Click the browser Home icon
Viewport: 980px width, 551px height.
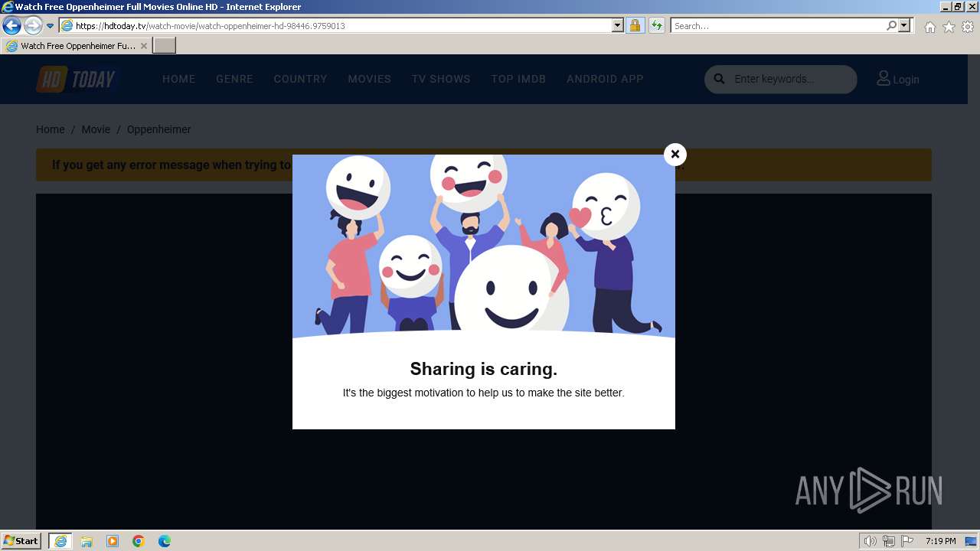[x=929, y=27]
